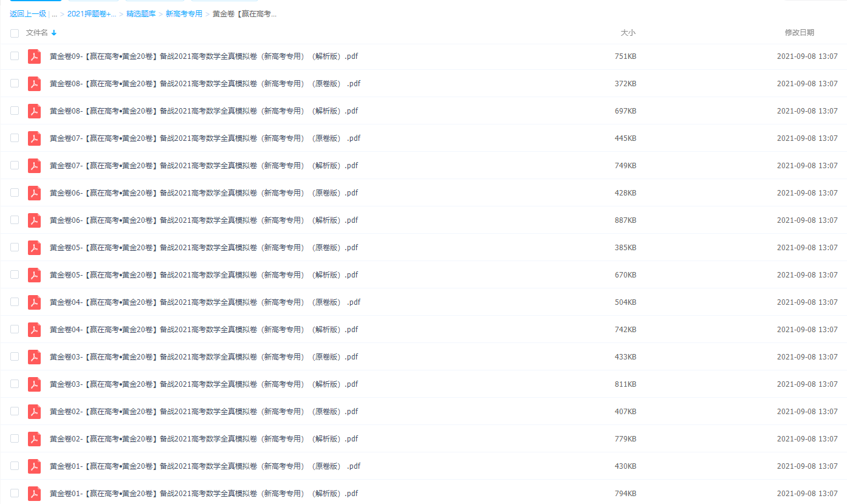This screenshot has width=847, height=504.
Task: Click the sort arrow next to 文件名
Action: (x=54, y=33)
